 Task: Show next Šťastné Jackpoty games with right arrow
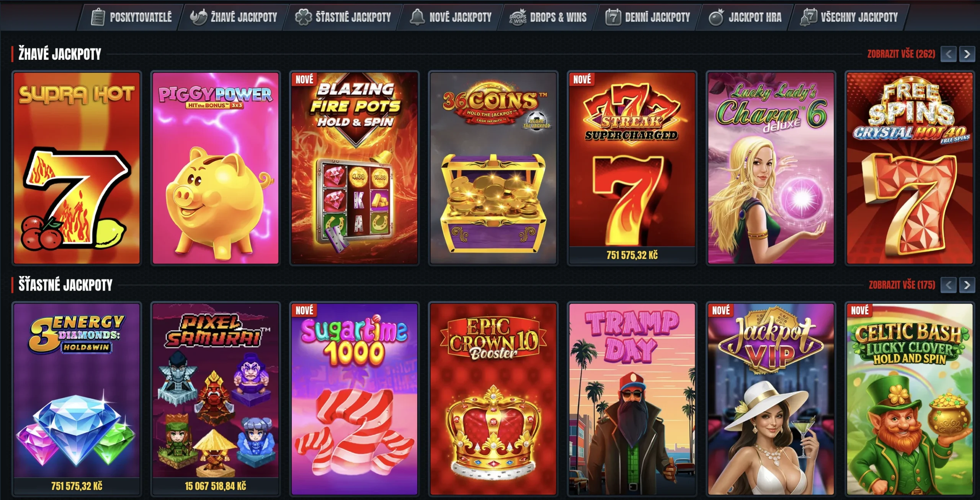[967, 285]
